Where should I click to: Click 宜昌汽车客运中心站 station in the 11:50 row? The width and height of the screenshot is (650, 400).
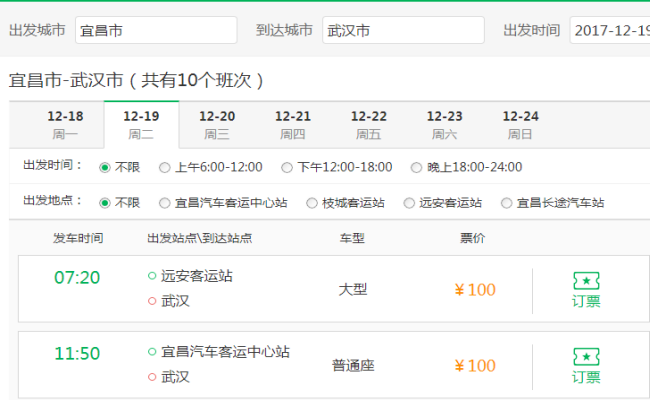(226, 352)
